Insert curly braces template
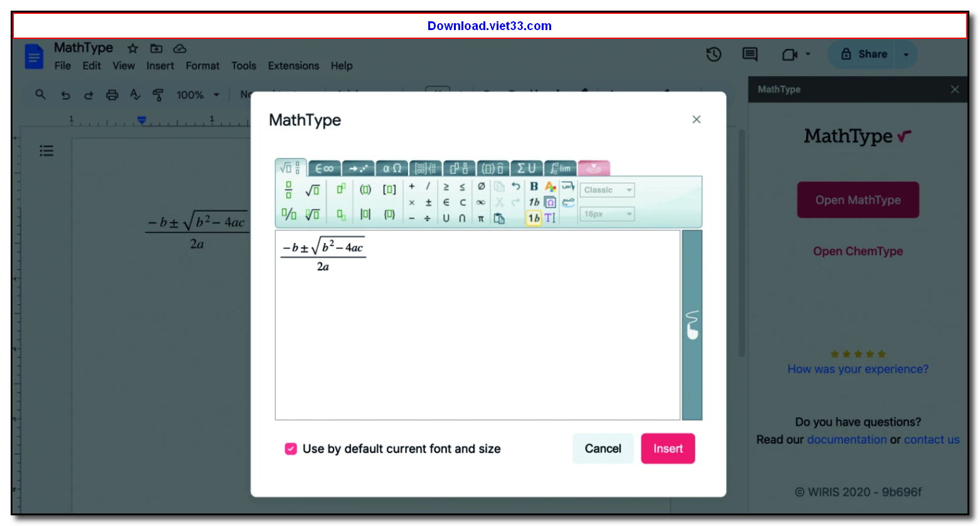The height and width of the screenshot is (526, 980). 390,214
